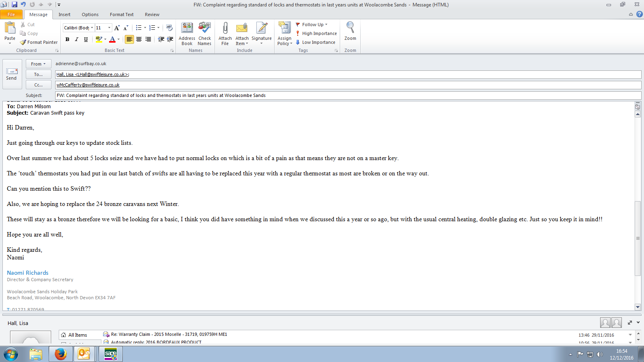Minimize the ribbon with the caret
Image resolution: width=644 pixels, height=362 pixels.
coord(631,14)
